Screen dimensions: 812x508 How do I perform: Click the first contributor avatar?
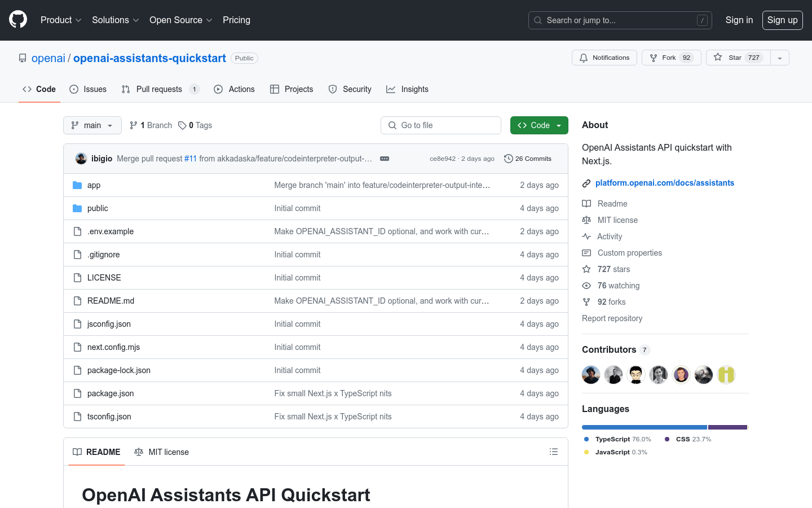pyautogui.click(x=591, y=375)
